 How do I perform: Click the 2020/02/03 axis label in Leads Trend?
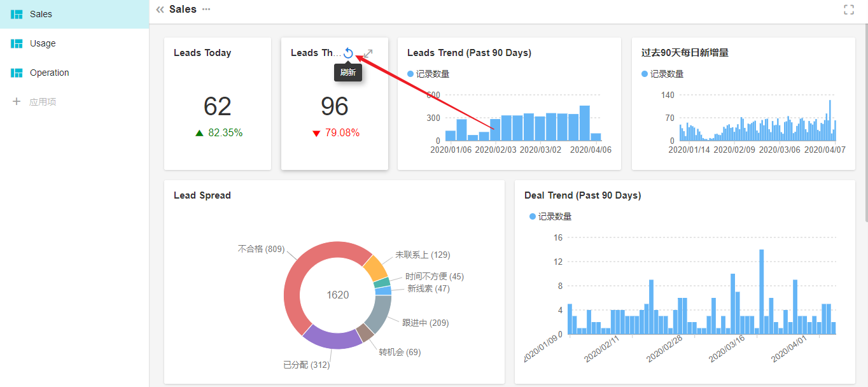point(496,150)
